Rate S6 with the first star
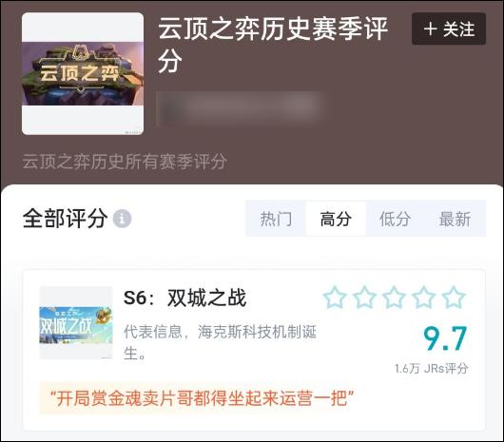This screenshot has width=504, height=442. [335, 298]
